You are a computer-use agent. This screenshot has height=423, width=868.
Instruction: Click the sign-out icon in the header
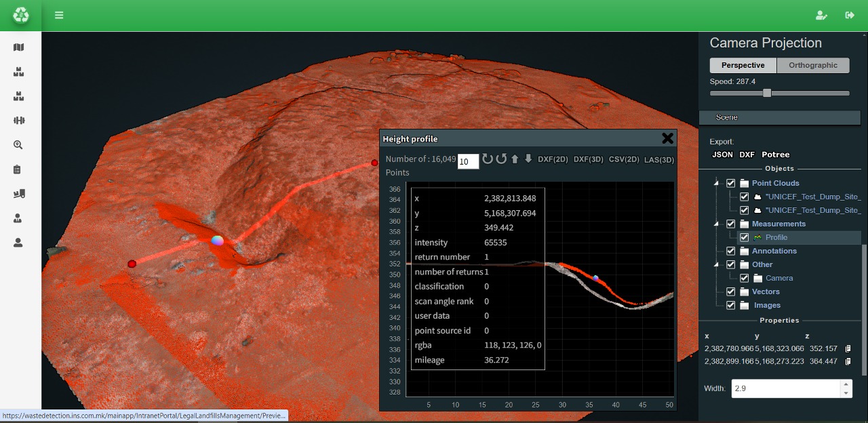[x=850, y=15]
